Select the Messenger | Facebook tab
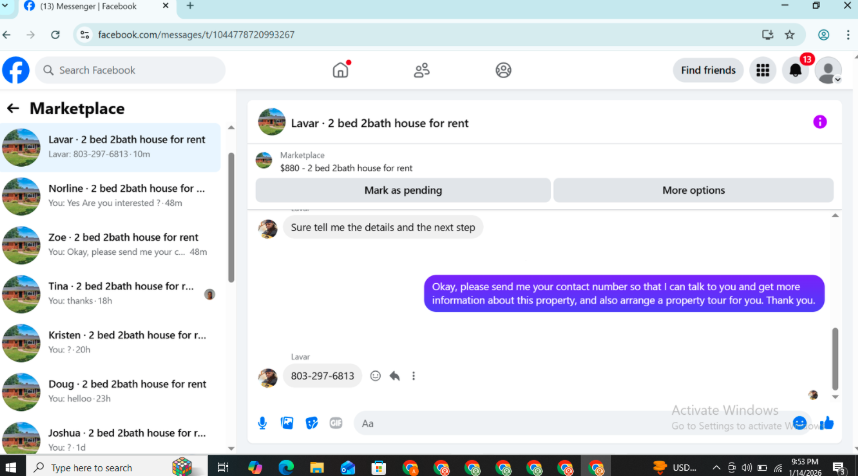 click(x=96, y=7)
